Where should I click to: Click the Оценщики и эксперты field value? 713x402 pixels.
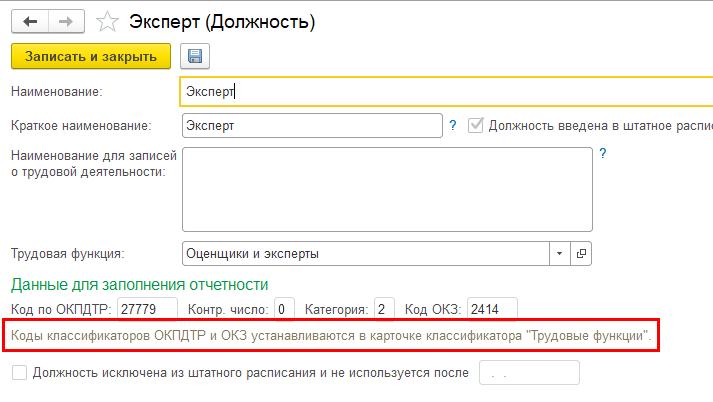click(366, 253)
